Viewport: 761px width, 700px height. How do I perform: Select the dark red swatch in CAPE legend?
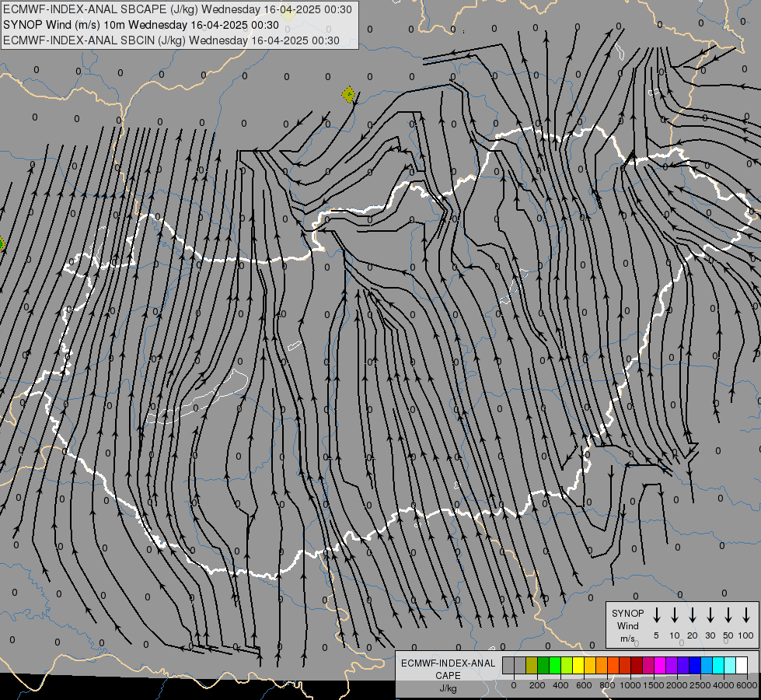pos(637,665)
